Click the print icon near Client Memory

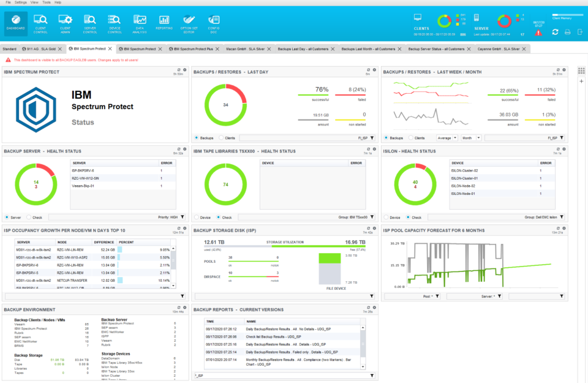point(567,32)
